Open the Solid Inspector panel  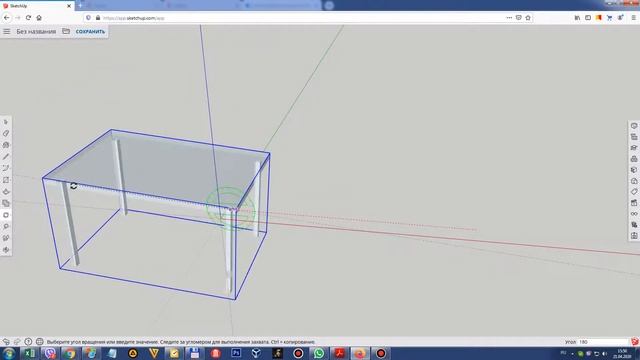tap(634, 225)
